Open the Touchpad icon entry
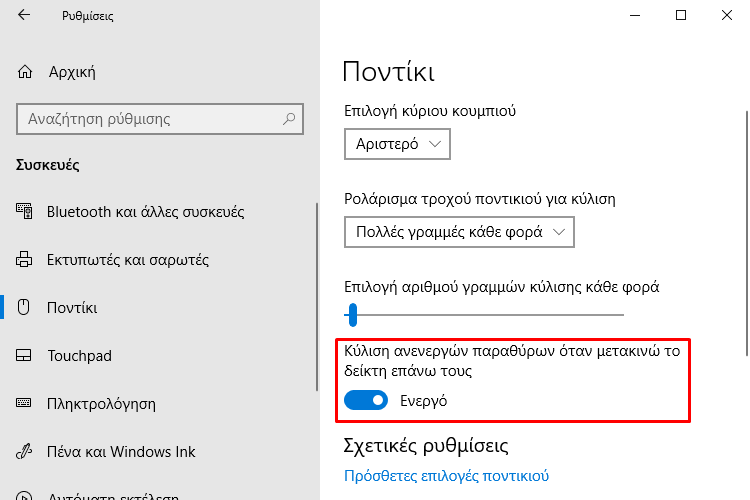The width and height of the screenshot is (750, 500). tap(23, 356)
